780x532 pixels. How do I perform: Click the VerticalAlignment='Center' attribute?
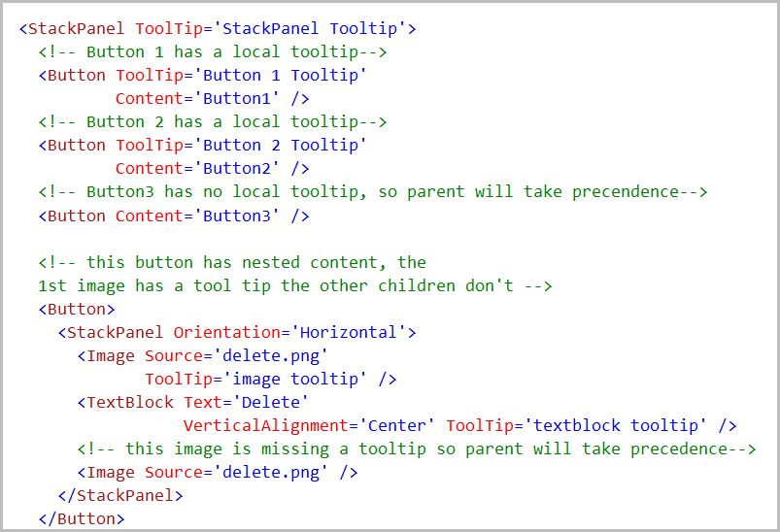pos(309,425)
